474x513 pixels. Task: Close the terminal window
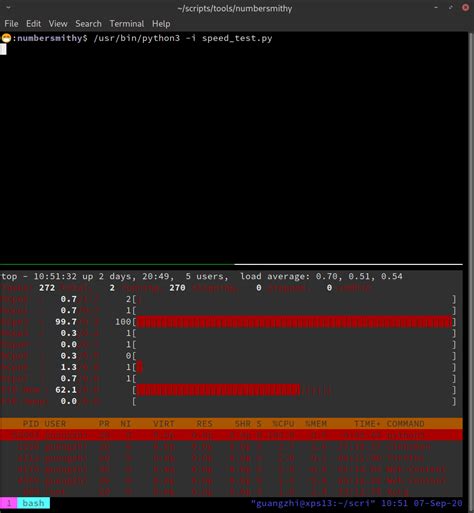[465, 8]
